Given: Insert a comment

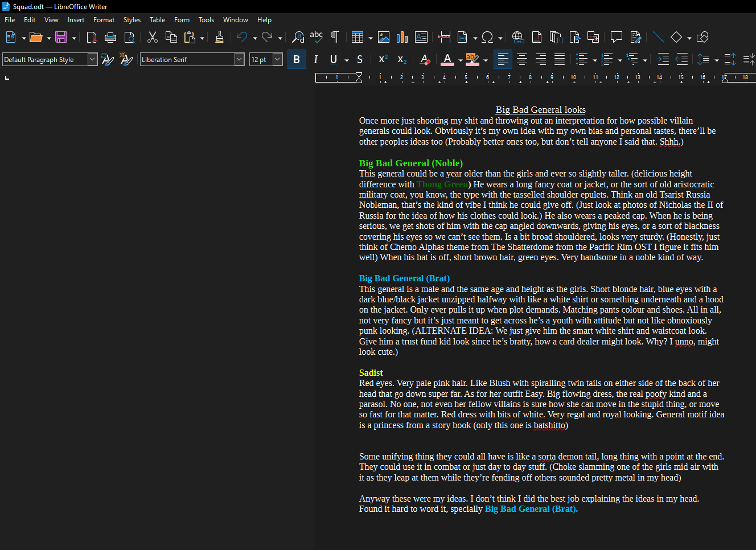Looking at the screenshot, I should 616,38.
